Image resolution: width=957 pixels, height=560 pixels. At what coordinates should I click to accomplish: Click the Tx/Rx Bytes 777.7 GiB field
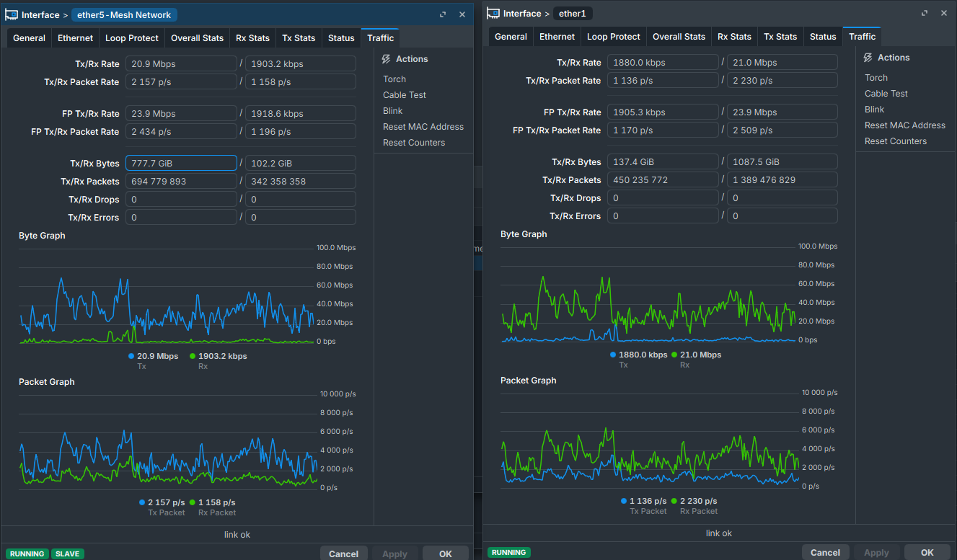click(181, 164)
